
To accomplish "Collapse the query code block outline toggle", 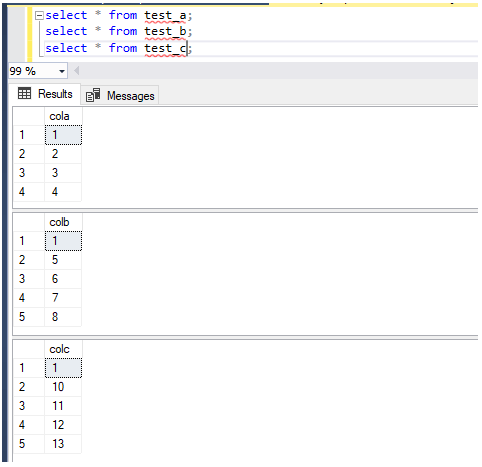I will pyautogui.click(x=39, y=16).
